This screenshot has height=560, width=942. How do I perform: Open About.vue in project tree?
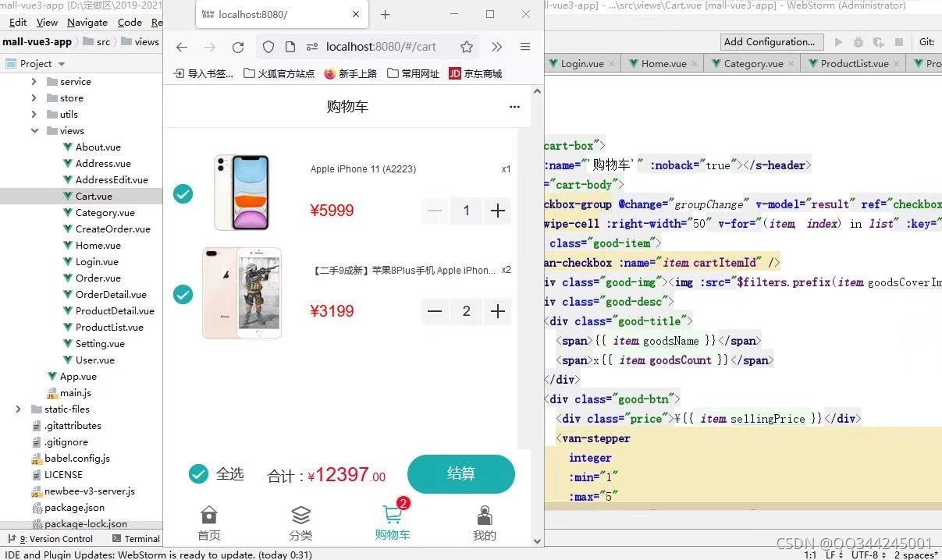tap(98, 147)
